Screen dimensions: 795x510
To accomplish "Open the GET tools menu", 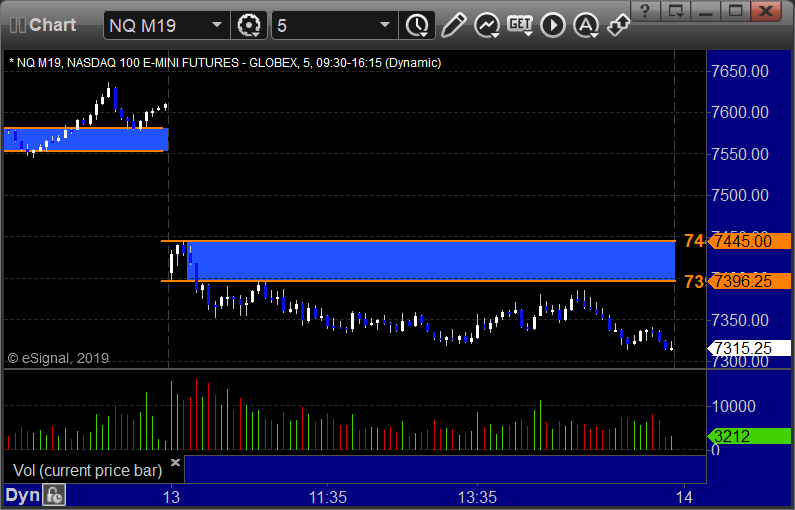I will (x=520, y=25).
